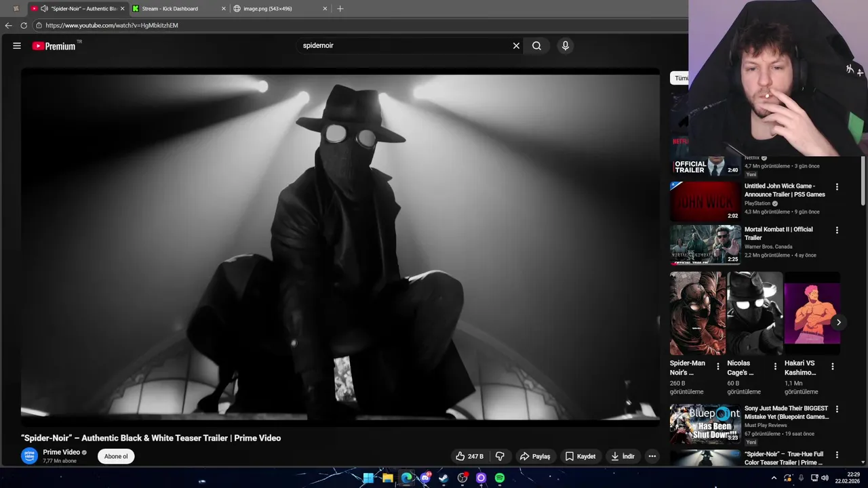The width and height of the screenshot is (868, 488).
Task: Open options for Sony Bluepoint video
Action: (x=837, y=409)
